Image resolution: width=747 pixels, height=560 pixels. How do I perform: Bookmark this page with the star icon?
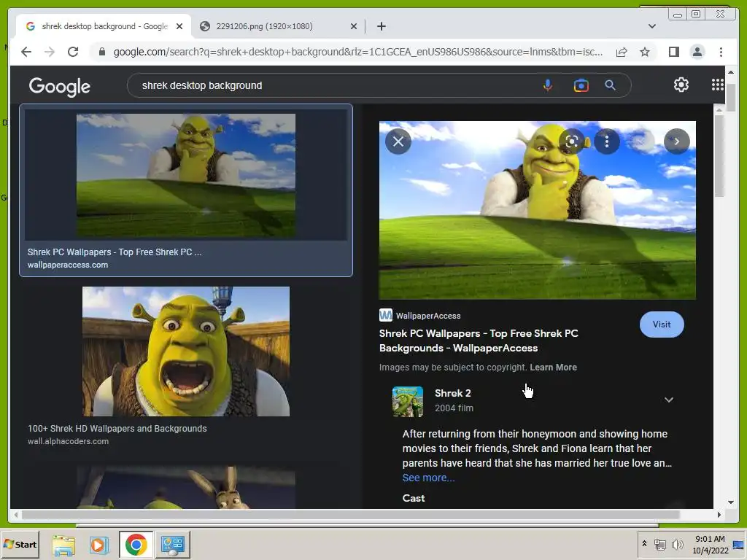click(x=645, y=52)
